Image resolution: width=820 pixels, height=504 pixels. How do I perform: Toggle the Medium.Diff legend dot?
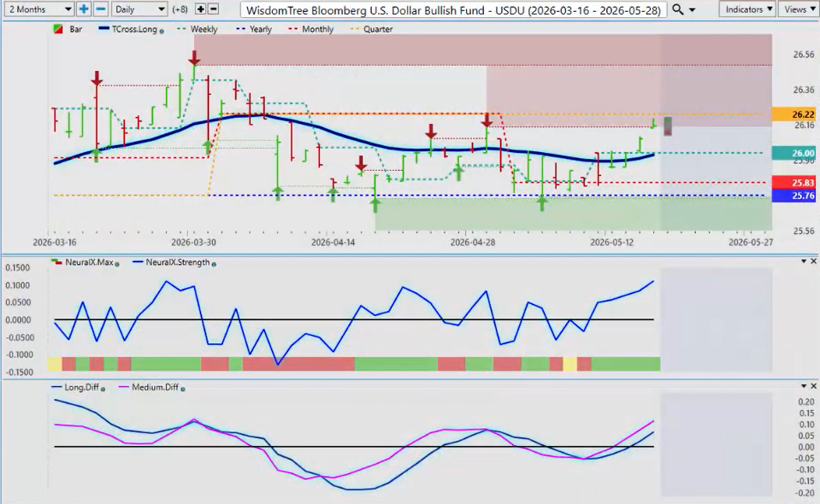click(182, 389)
